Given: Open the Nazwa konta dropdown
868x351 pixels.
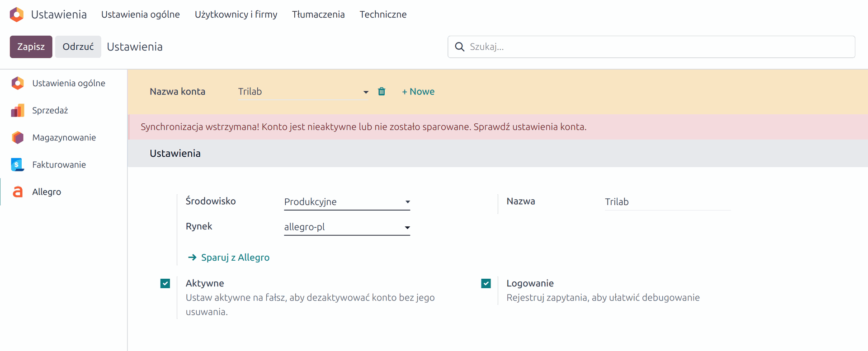Looking at the screenshot, I should (303, 92).
